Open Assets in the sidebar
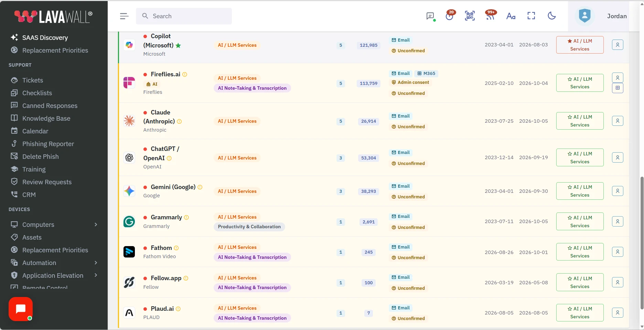The width and height of the screenshot is (644, 330). tap(32, 237)
